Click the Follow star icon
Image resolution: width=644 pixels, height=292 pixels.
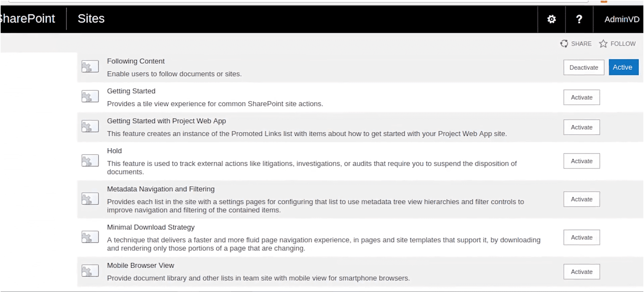(x=603, y=44)
